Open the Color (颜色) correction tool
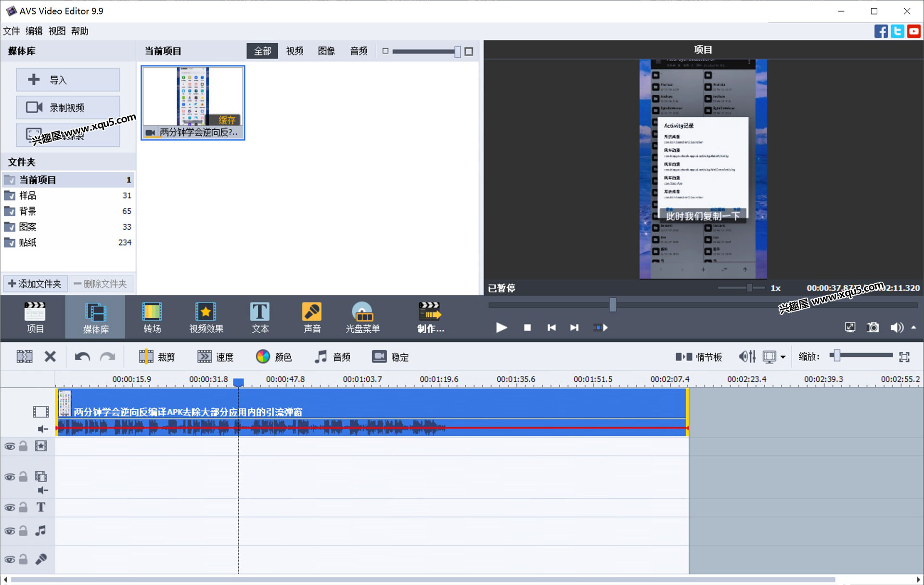The height and width of the screenshot is (585, 924). [x=274, y=357]
